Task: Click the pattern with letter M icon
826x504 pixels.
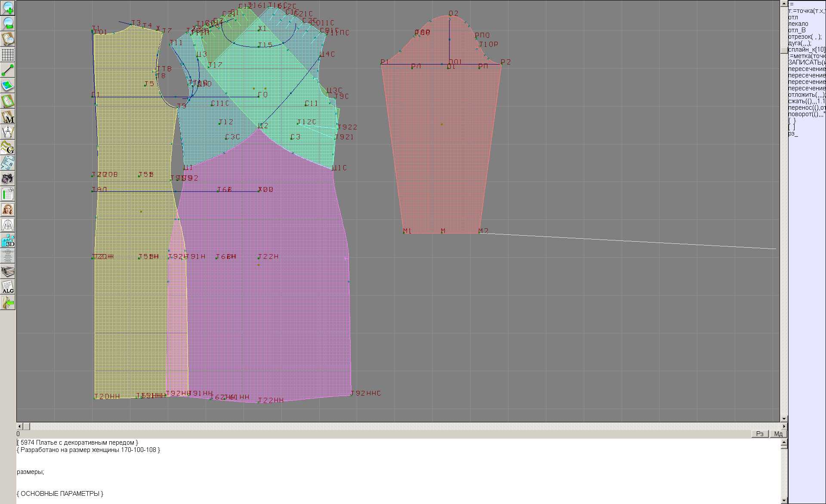Action: (x=8, y=117)
